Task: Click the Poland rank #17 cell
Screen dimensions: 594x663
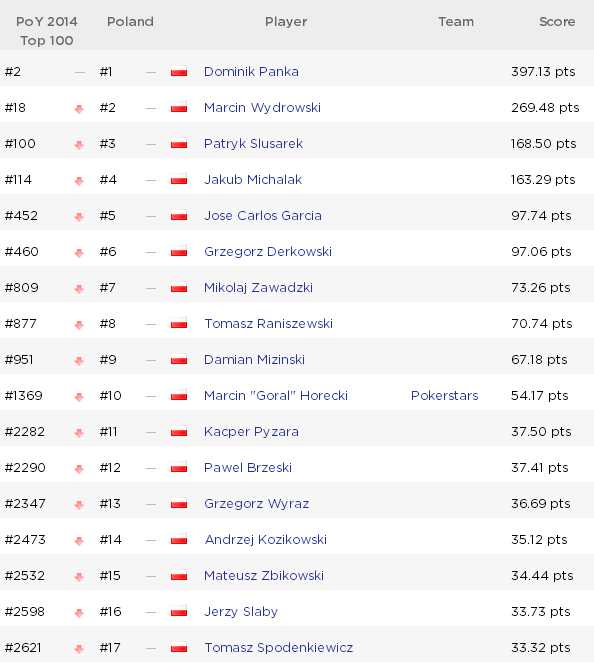Action: [110, 647]
